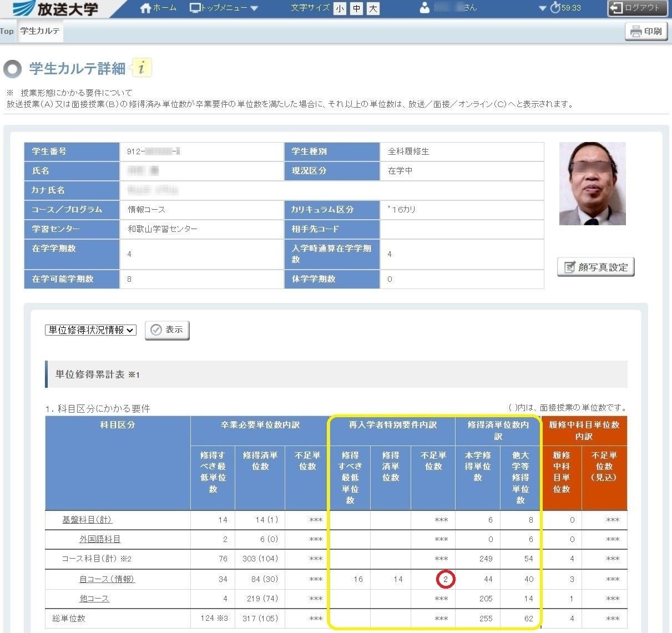Expand the arrow beside the session timer

[x=543, y=8]
